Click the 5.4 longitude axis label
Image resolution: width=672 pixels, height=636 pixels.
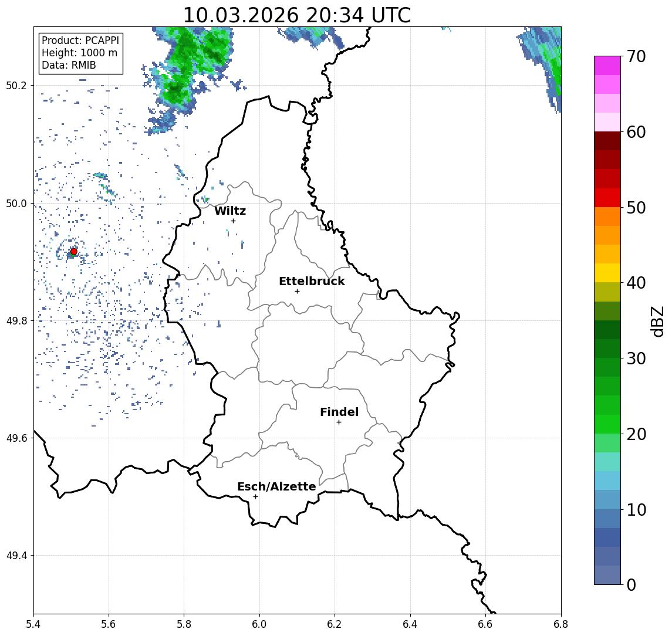coord(33,624)
